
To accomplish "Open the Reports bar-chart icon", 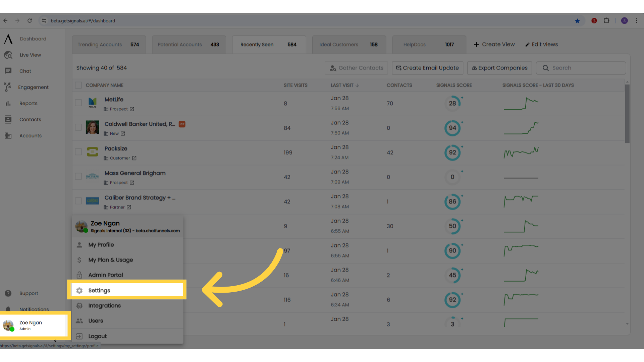I will (x=8, y=103).
